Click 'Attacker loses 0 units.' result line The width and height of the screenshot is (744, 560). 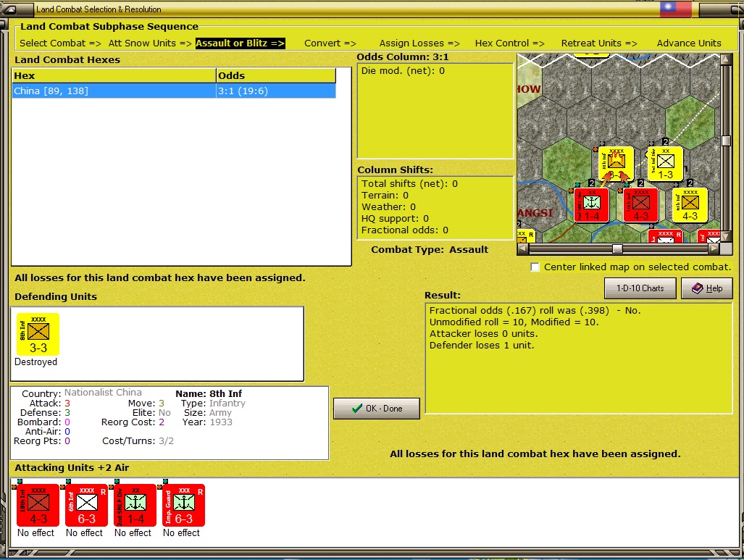pos(483,334)
